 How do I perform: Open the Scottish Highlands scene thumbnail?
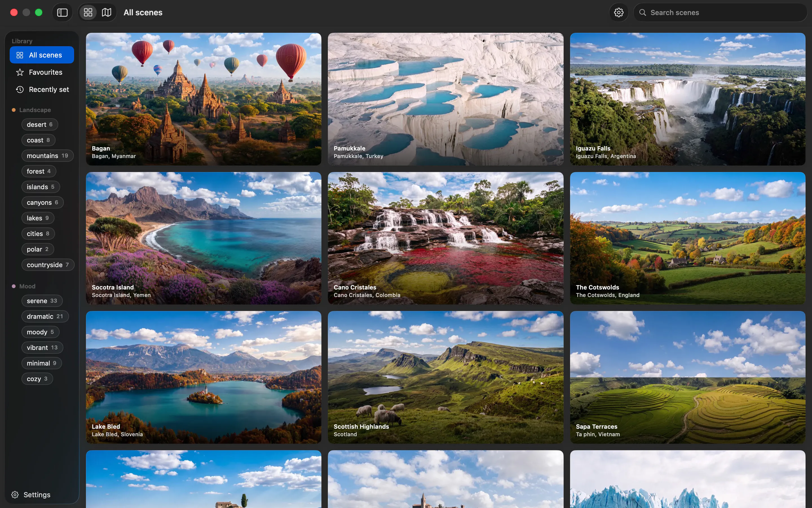pos(445,377)
